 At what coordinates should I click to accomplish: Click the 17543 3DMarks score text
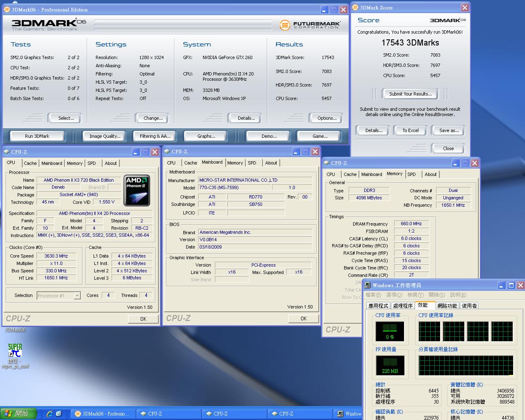410,43
